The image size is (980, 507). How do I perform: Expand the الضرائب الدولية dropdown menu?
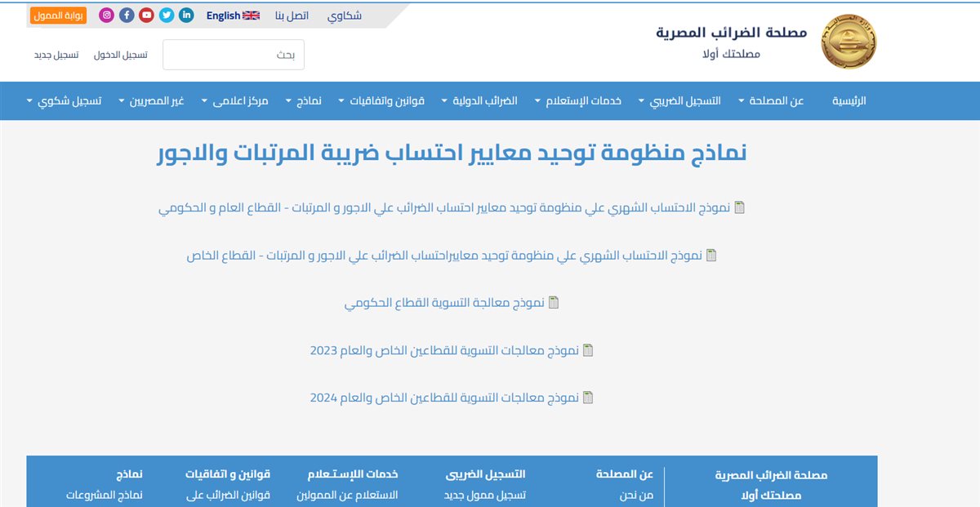[x=479, y=101]
